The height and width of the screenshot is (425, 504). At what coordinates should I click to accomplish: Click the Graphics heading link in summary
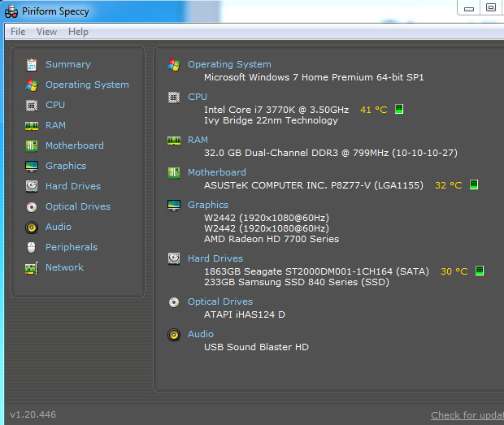point(208,205)
